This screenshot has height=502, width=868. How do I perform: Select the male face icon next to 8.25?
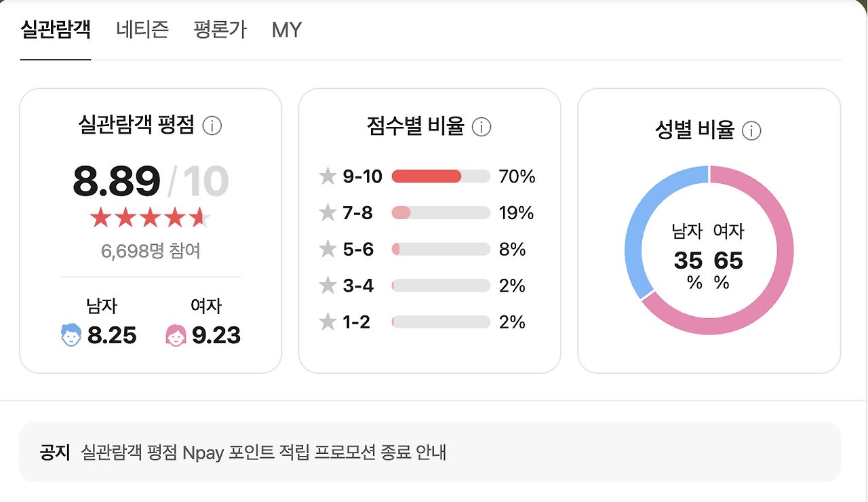(x=72, y=334)
